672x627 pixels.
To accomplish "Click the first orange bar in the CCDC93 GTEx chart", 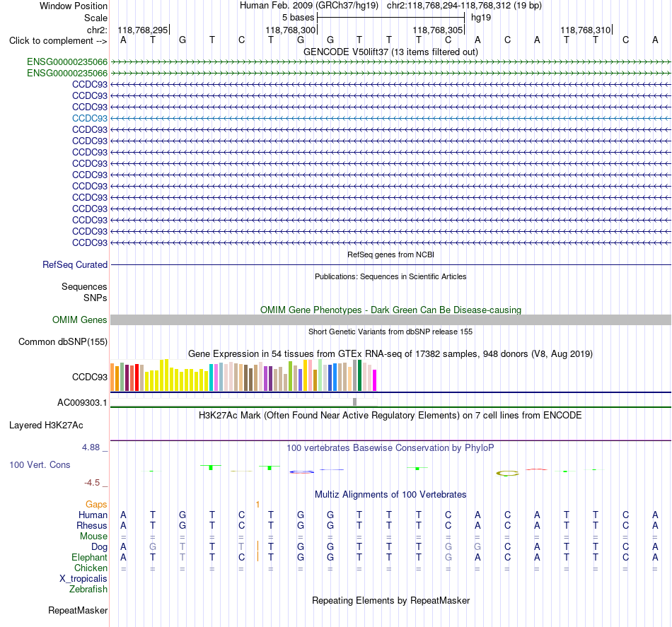I will point(112,377).
